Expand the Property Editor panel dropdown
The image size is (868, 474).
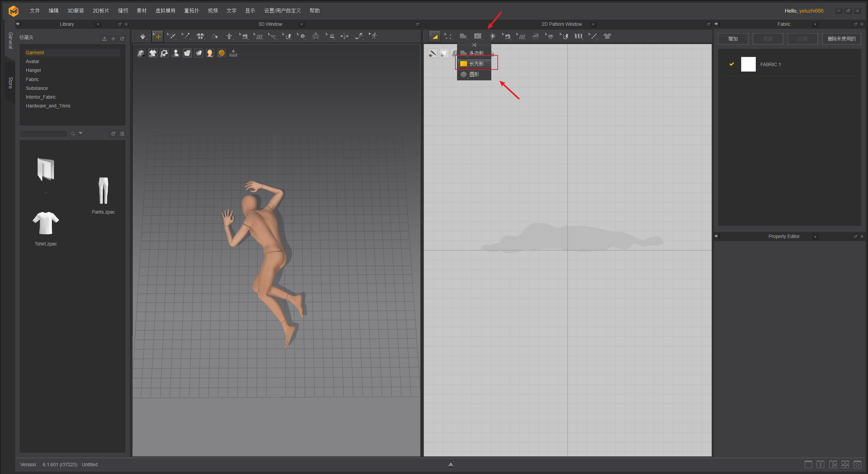click(815, 237)
